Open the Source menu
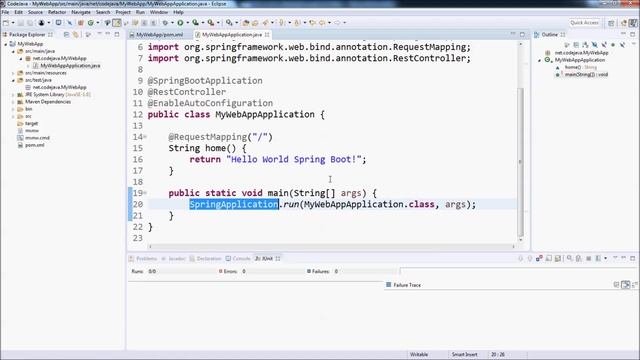The width and height of the screenshot is (640, 360). (35, 12)
